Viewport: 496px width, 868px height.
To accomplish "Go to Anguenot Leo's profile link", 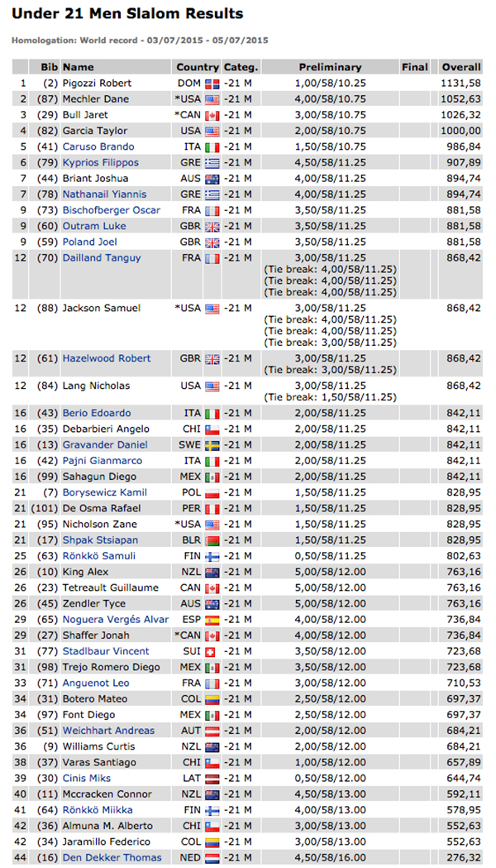I will pos(96,683).
